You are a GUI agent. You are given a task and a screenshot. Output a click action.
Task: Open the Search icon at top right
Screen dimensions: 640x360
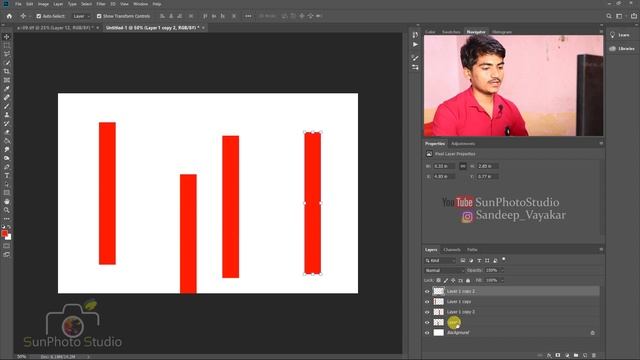tap(609, 16)
